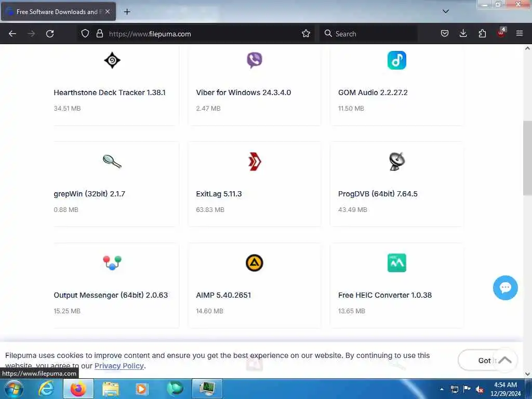This screenshot has height=399, width=532.
Task: Close the Free Software Downloads tab
Action: 108,12
